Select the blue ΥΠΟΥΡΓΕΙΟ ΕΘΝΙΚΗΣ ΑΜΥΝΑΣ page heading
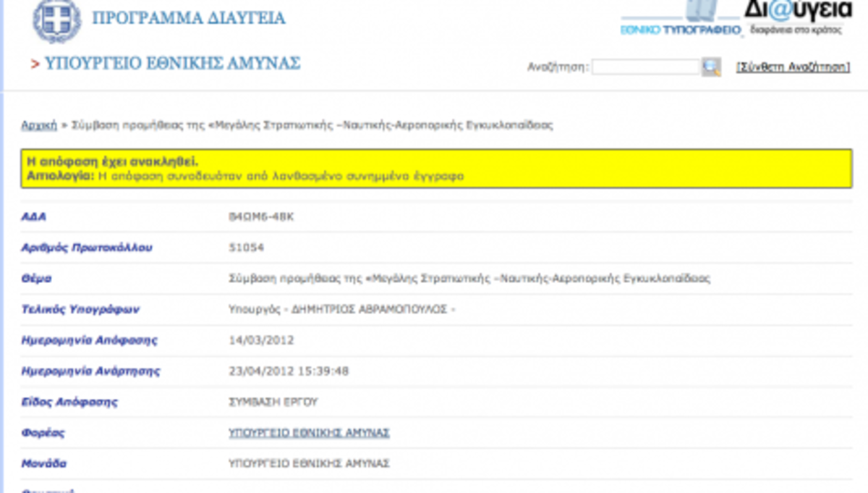This screenshot has width=868, height=493. [x=172, y=64]
